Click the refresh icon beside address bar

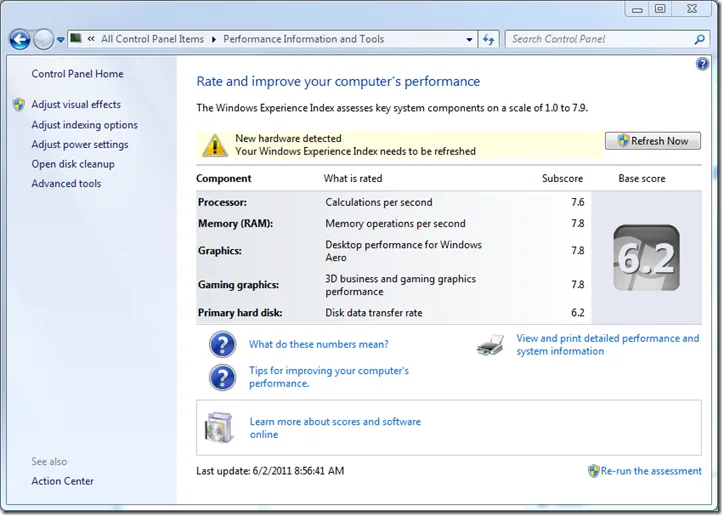(489, 40)
